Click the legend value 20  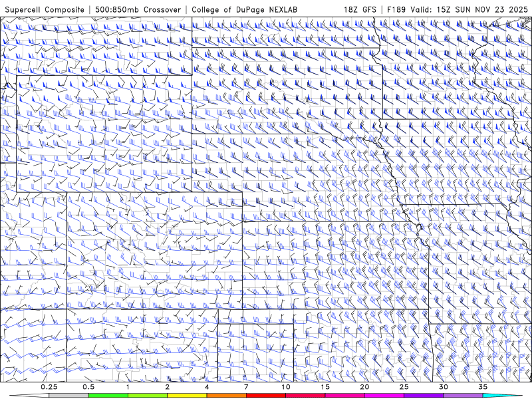pyautogui.click(x=364, y=387)
